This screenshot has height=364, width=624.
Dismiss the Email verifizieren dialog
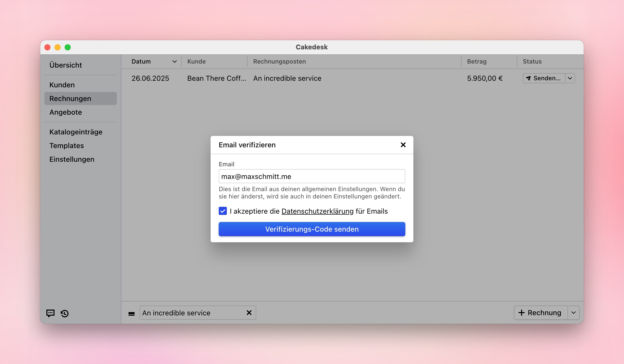pyautogui.click(x=403, y=145)
